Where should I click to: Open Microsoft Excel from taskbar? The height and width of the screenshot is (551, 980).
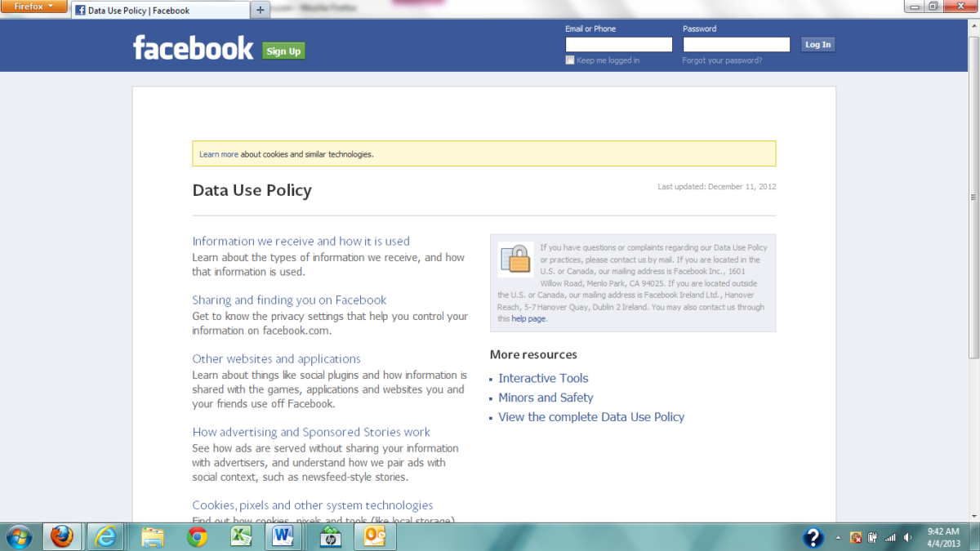point(241,536)
